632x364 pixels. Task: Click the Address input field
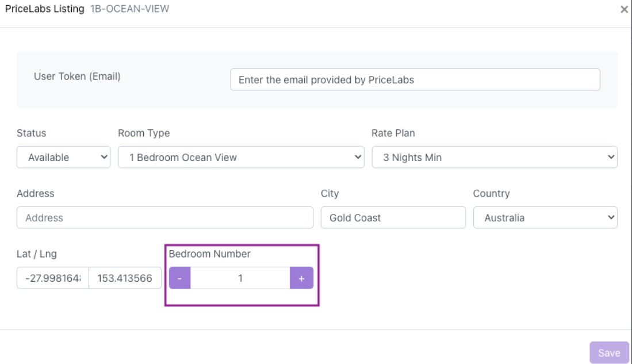click(x=165, y=218)
